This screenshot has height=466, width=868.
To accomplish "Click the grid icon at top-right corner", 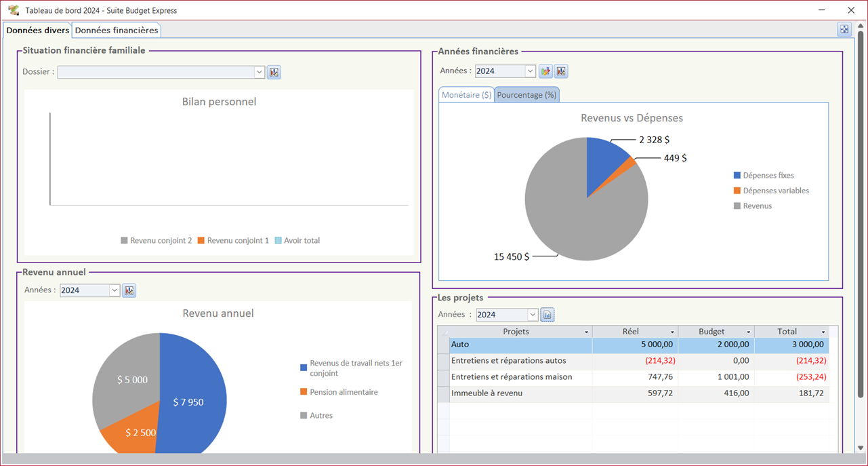I will (x=844, y=29).
